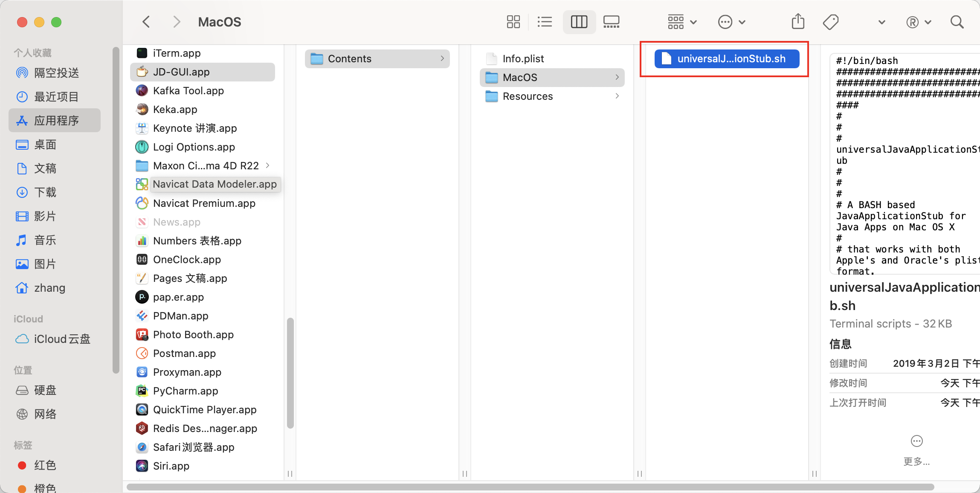Screen dimensions: 980x493
Task: Click the 更多... link in preview pane
Action: [x=916, y=461]
